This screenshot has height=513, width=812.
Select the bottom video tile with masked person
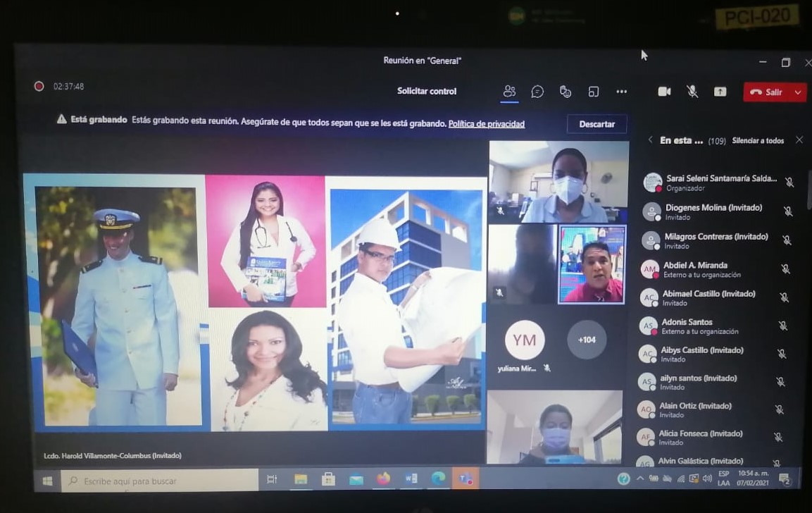tap(555, 426)
